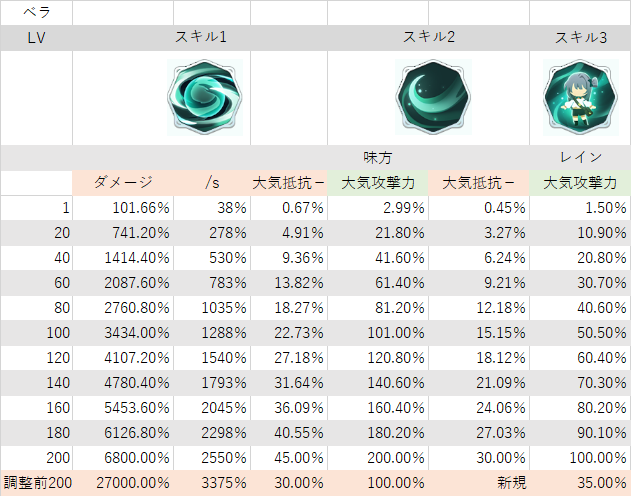Select the スキル1 header cell
The height and width of the screenshot is (496, 631).
tap(200, 38)
